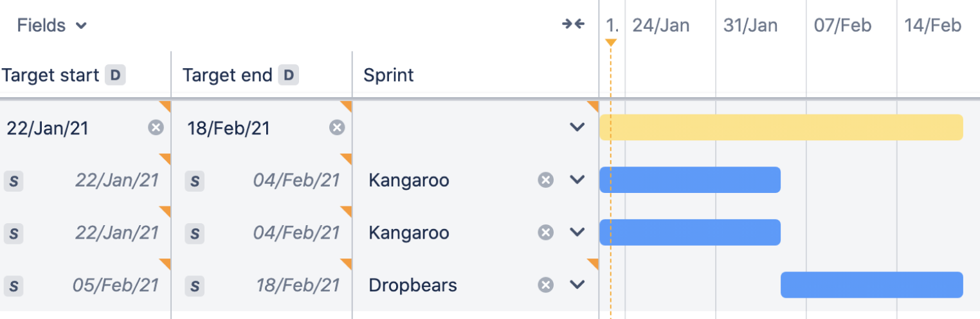Click the 07/Feb timeline week header
980x319 pixels.
click(842, 26)
